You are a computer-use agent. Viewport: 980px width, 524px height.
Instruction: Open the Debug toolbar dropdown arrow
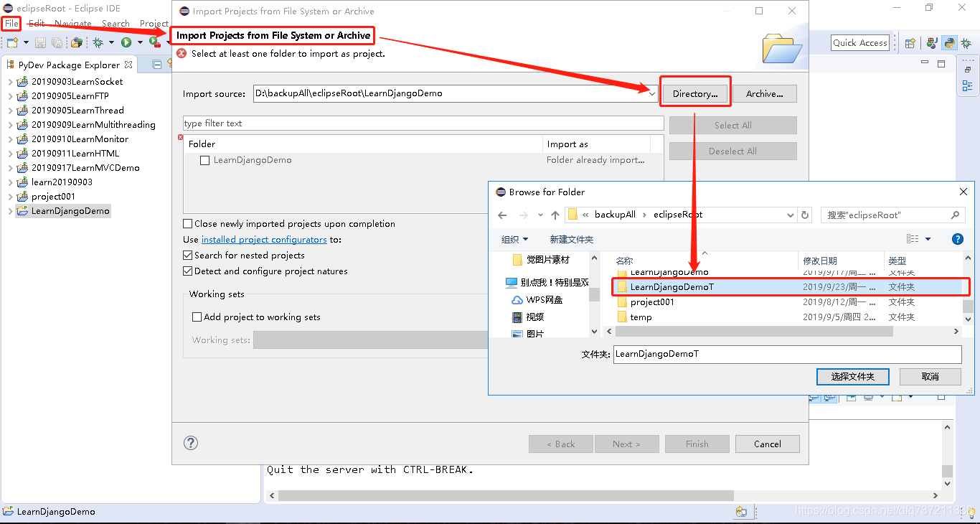110,43
